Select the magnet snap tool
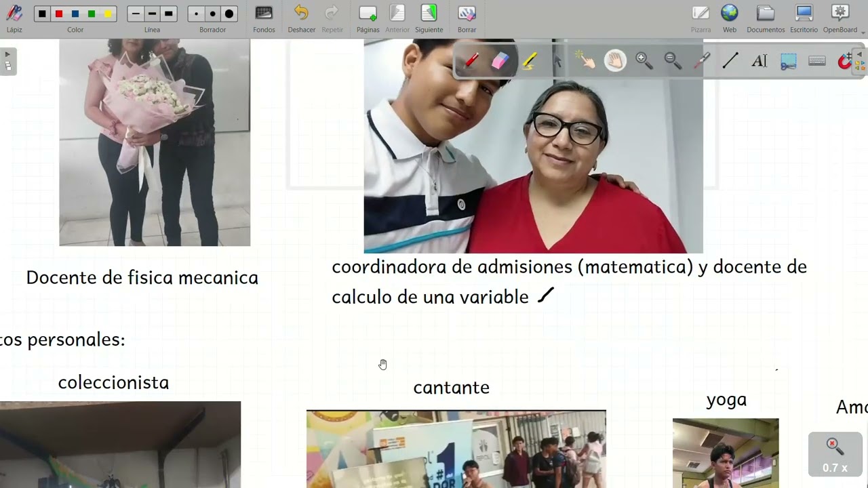Screen dimensions: 868x488 point(844,61)
